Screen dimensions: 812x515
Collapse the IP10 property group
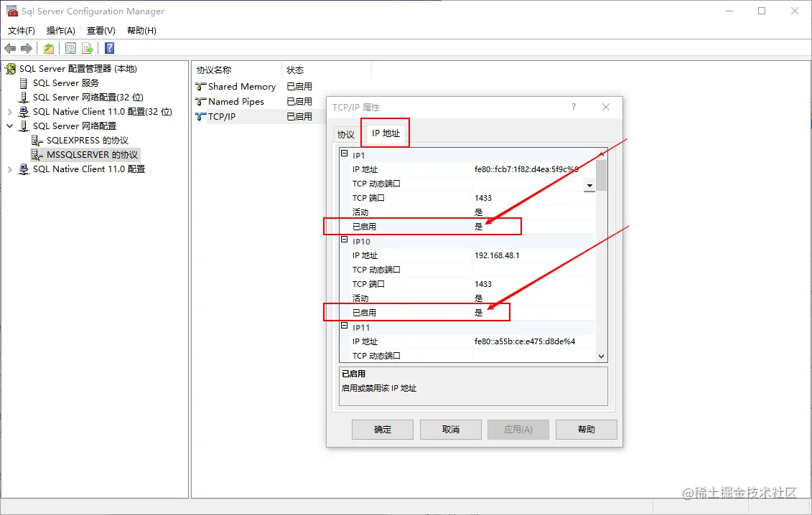[345, 240]
